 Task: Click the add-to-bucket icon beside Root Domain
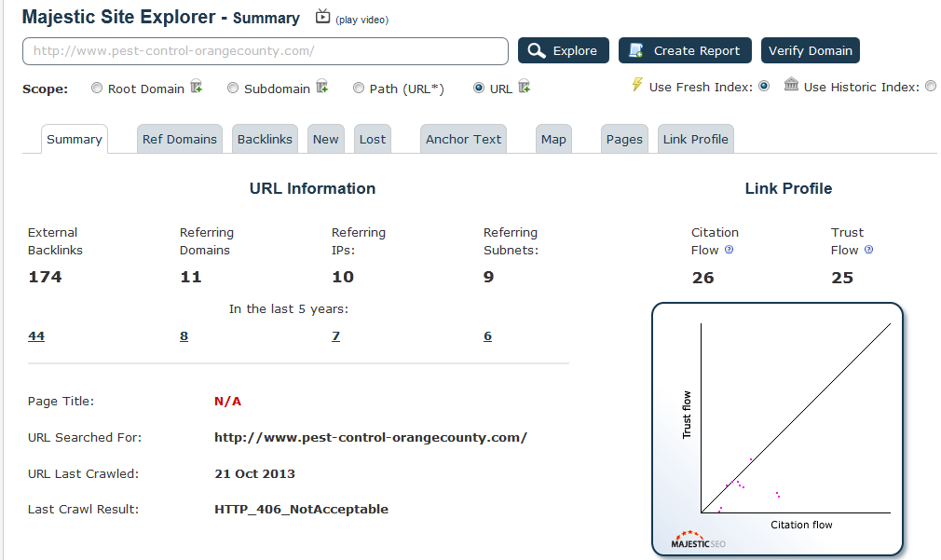pyautogui.click(x=197, y=87)
